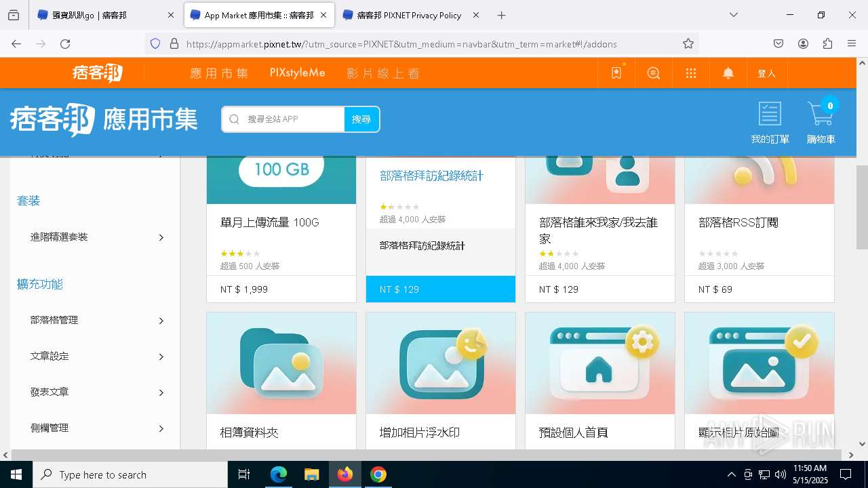Open the Firefox View icon
The image size is (868, 488).
click(x=14, y=15)
